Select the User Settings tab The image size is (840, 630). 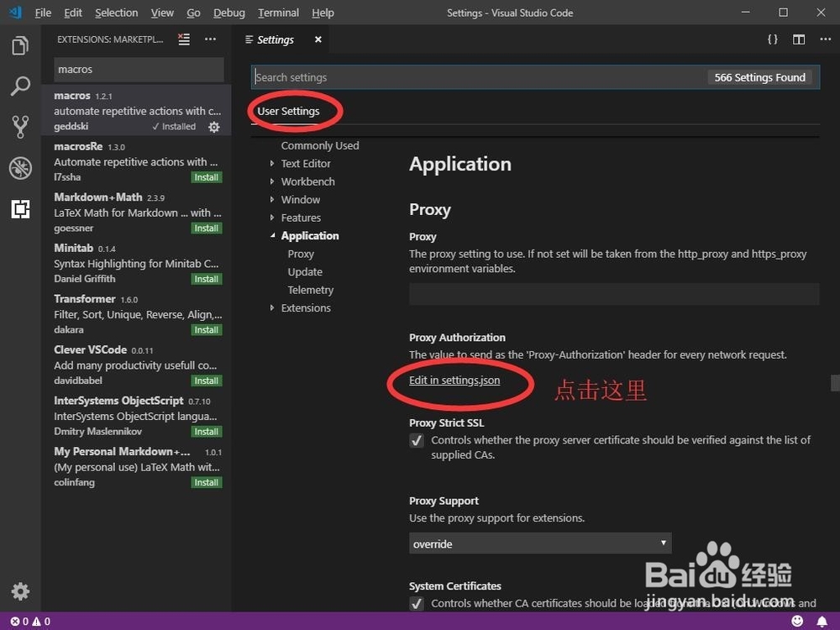tap(288, 112)
